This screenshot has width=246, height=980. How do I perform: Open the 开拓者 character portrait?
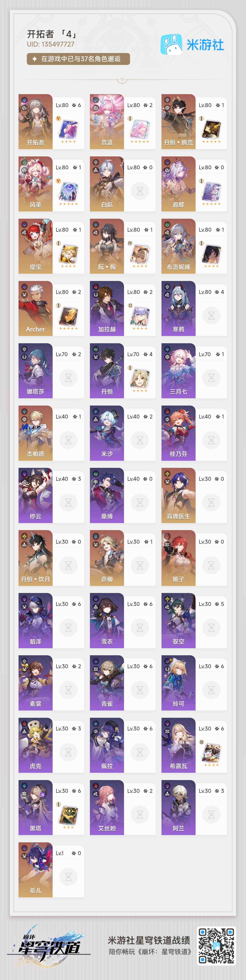pyautogui.click(x=35, y=121)
